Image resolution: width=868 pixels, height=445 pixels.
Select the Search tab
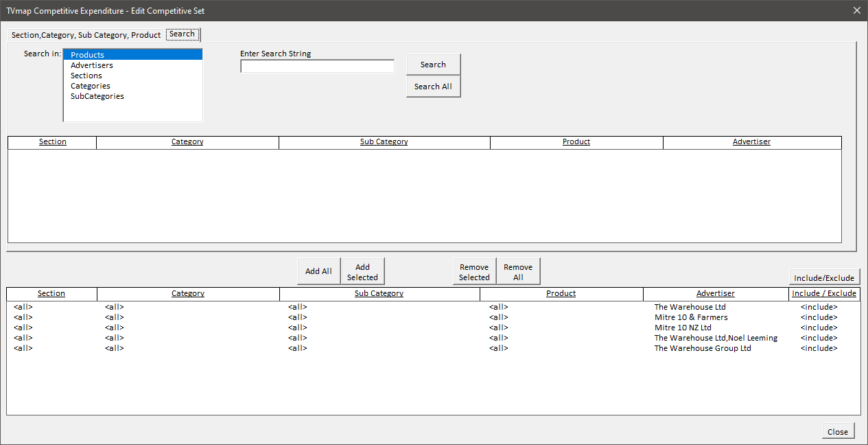[x=183, y=34]
